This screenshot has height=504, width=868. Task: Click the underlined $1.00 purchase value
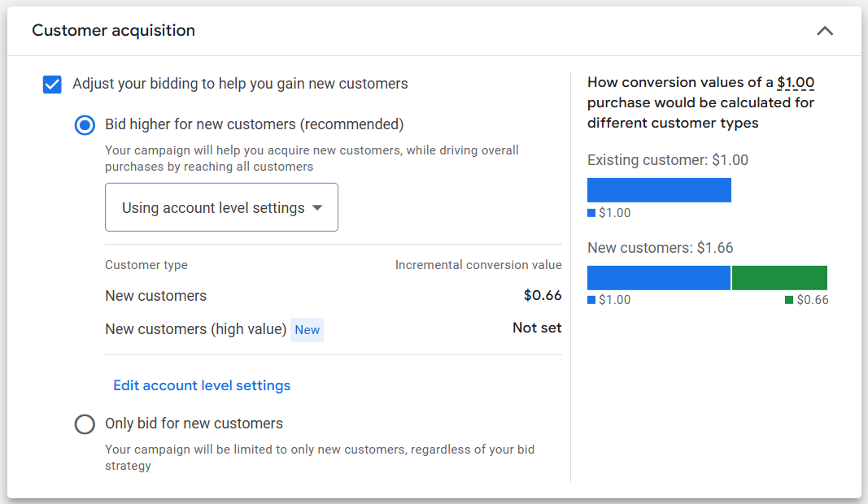796,82
